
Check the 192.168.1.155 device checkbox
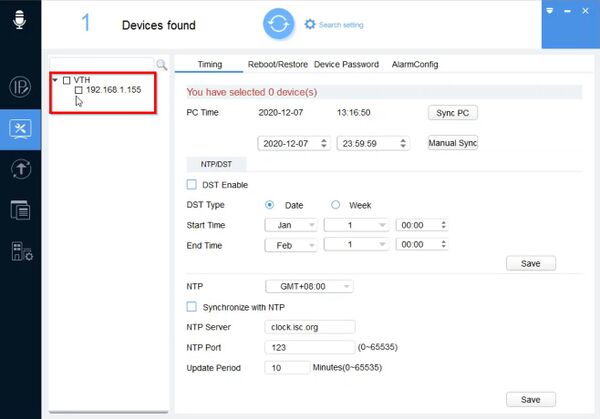tap(78, 90)
